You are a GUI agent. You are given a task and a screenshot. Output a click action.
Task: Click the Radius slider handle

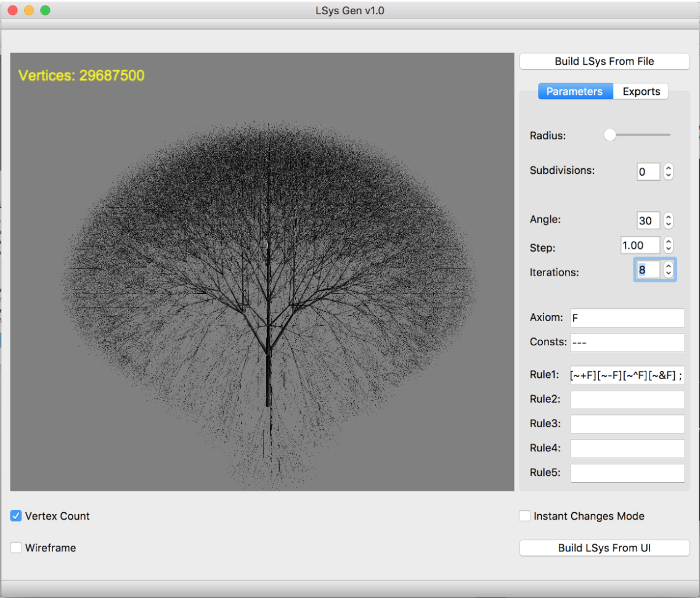pos(609,135)
